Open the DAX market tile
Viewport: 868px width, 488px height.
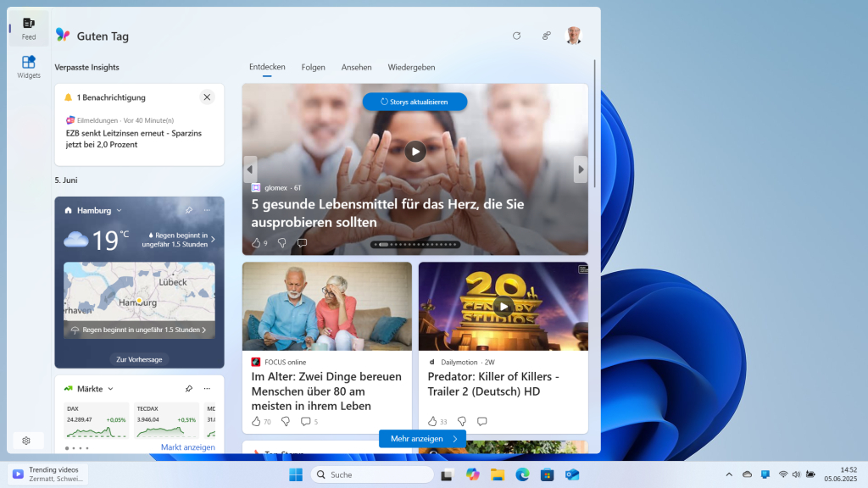click(97, 420)
